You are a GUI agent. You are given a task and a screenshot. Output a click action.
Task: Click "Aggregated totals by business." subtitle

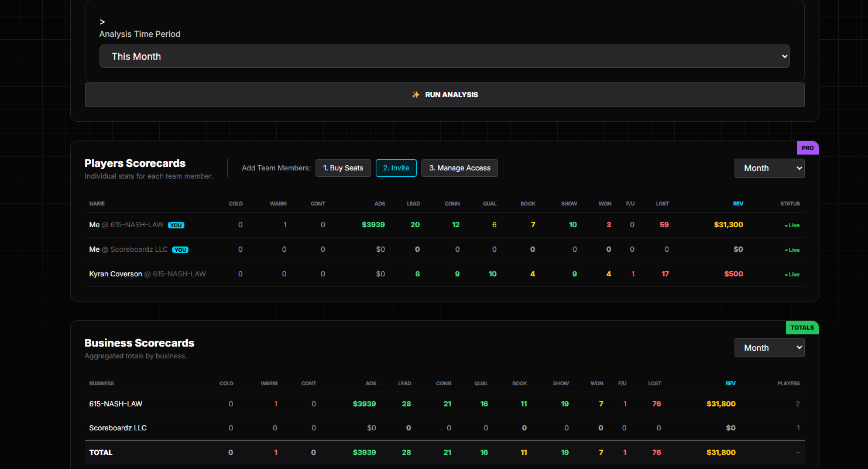pos(136,356)
